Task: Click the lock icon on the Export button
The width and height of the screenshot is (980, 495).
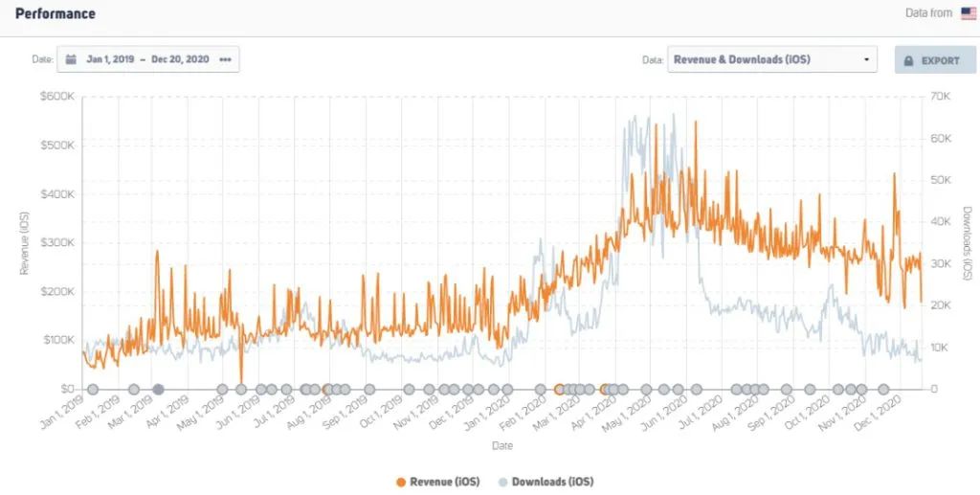Action: click(908, 60)
